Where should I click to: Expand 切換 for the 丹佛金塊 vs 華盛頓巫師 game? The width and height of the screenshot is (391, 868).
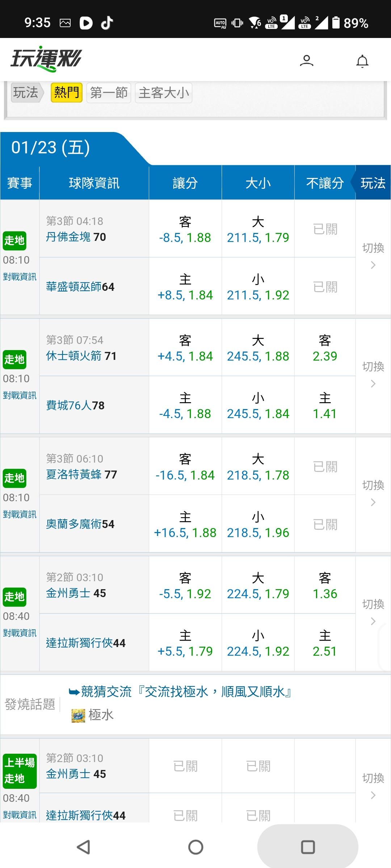373,256
